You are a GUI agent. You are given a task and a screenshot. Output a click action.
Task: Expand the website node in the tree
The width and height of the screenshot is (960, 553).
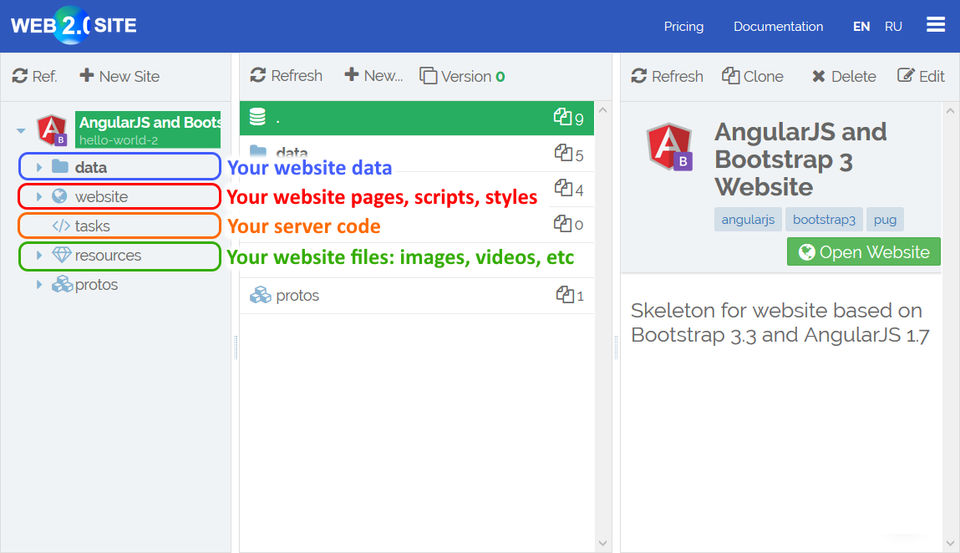pyautogui.click(x=39, y=197)
